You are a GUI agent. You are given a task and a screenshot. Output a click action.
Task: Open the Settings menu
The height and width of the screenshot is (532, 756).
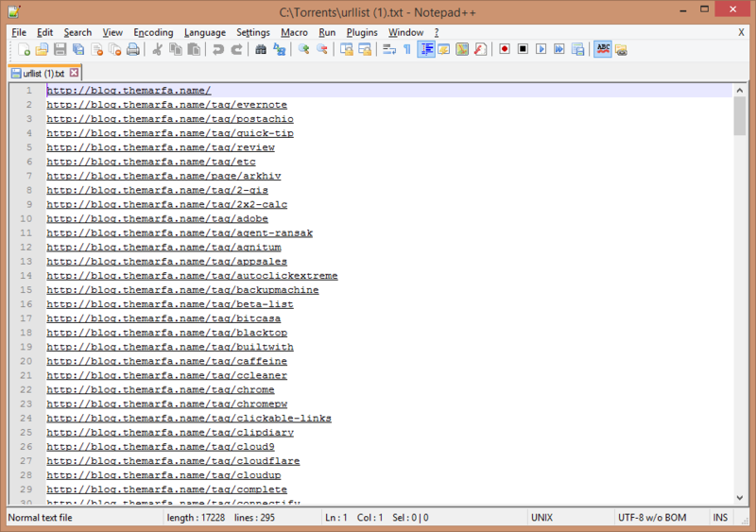click(253, 32)
